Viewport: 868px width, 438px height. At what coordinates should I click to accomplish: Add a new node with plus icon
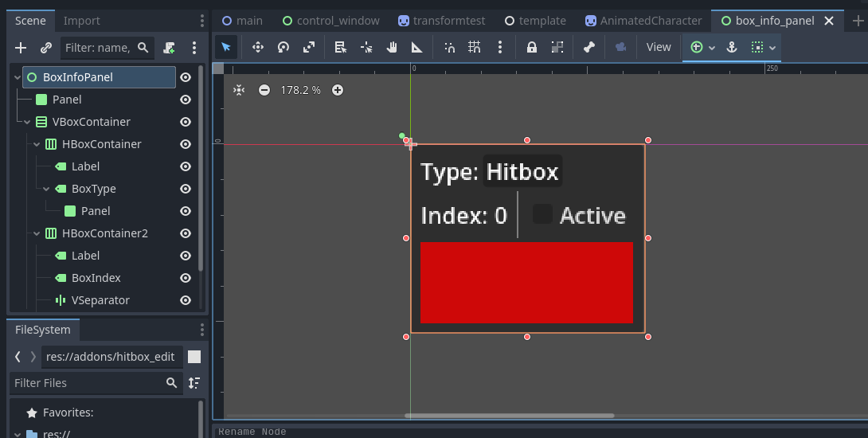point(21,49)
